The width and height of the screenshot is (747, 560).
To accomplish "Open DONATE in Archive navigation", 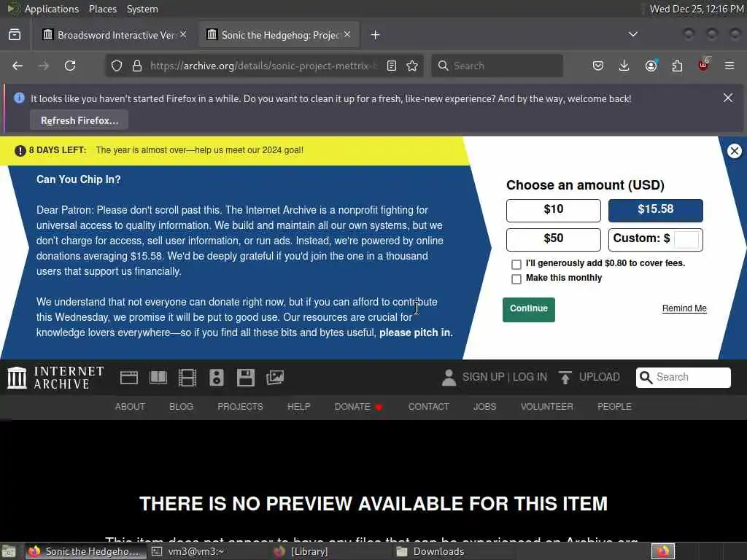I will tap(358, 407).
